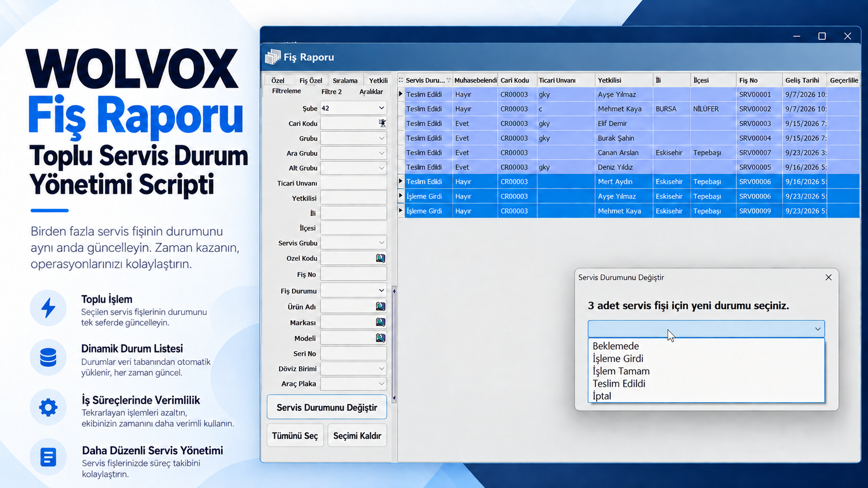The width and height of the screenshot is (868, 488).
Task: Open the Ozel Kodu lookup book icon
Action: [x=380, y=258]
